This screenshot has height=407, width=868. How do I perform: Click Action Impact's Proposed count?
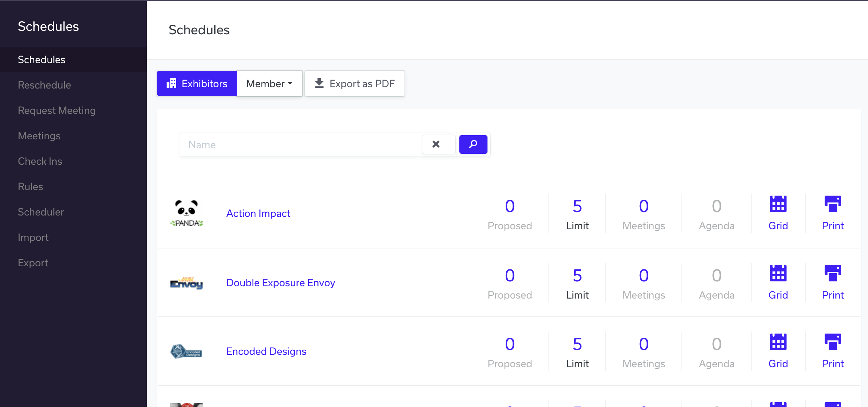(510, 206)
